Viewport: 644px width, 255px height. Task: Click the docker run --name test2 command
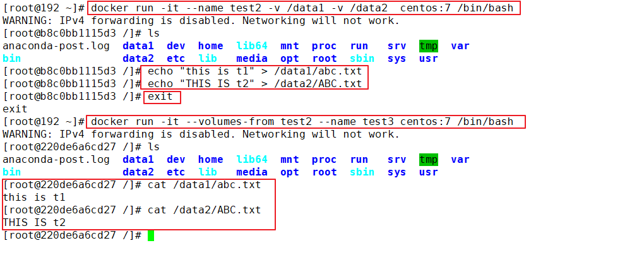coord(304,8)
